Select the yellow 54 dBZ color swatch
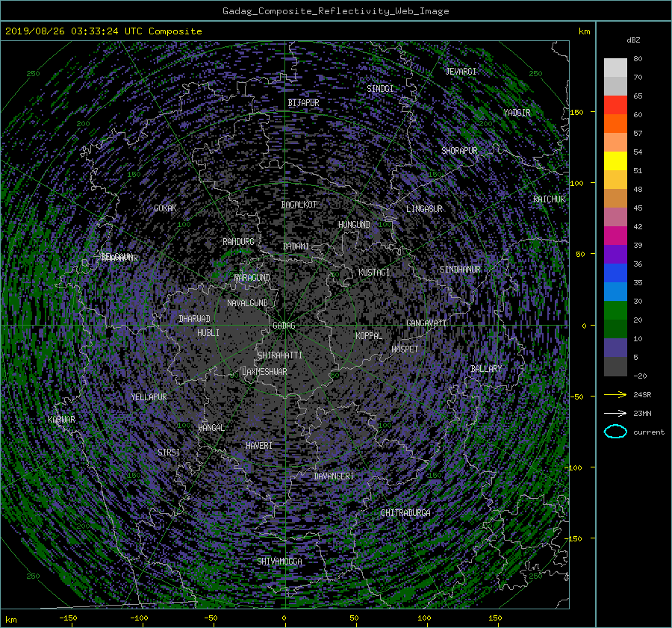Viewport: 672px width, 628px height. 615,161
